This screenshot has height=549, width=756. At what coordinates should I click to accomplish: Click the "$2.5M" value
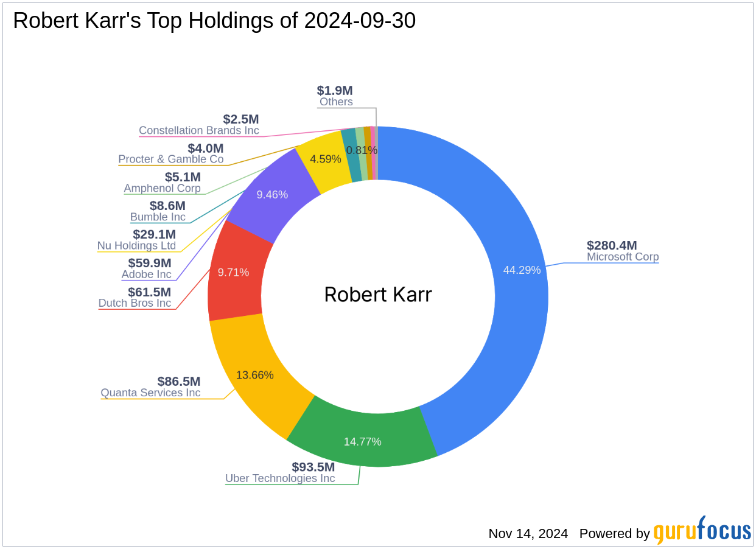tap(241, 119)
